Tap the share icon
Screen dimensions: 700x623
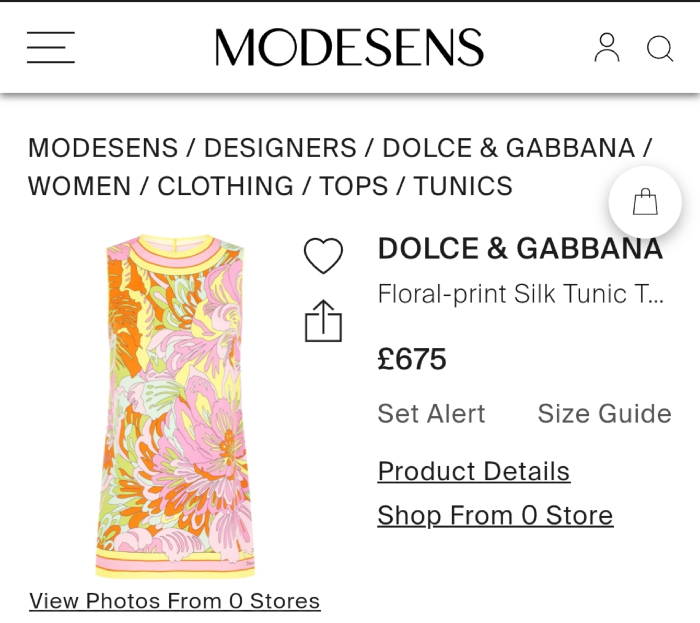point(323,321)
